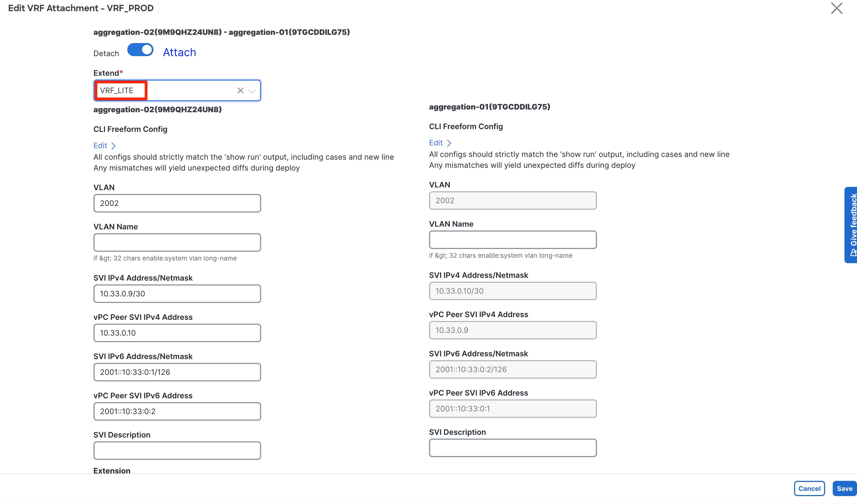
Task: Save the VRF attachment changes
Action: (844, 488)
